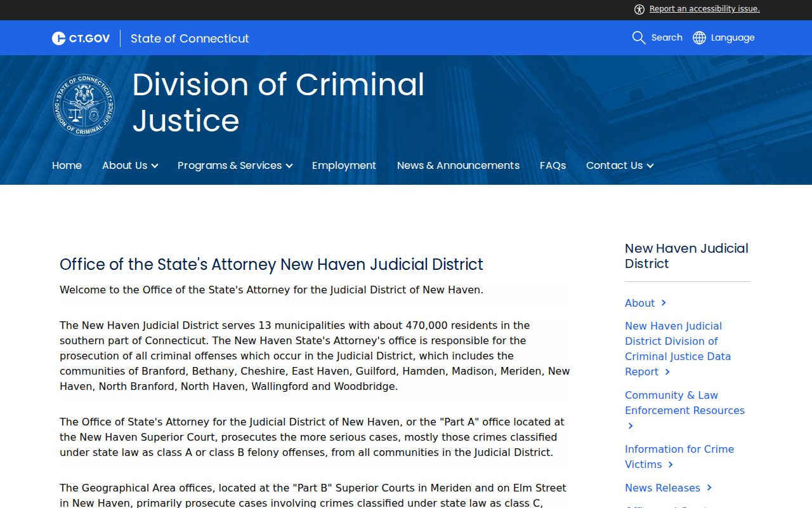Expand the Contact Us chevron arrow
The width and height of the screenshot is (812, 508).
650,166
